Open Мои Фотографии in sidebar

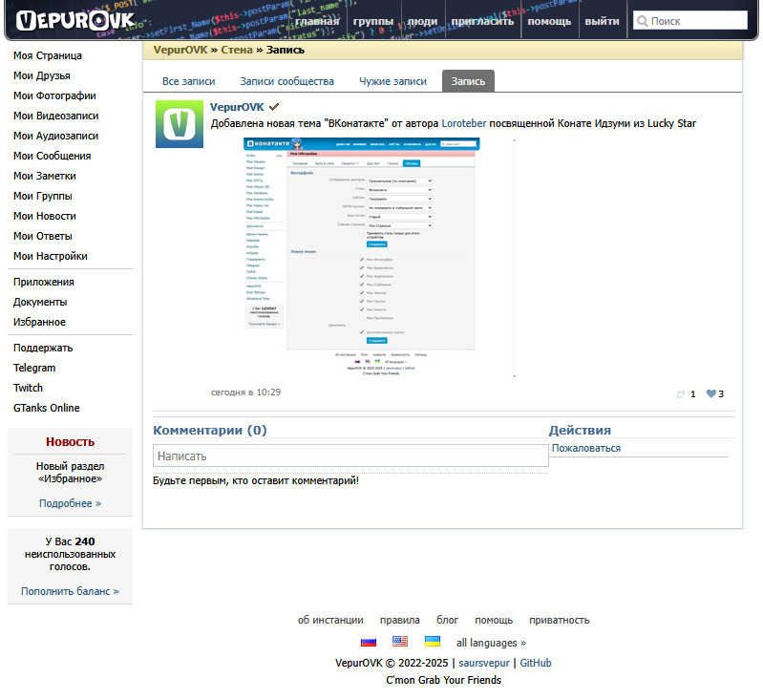tap(54, 95)
